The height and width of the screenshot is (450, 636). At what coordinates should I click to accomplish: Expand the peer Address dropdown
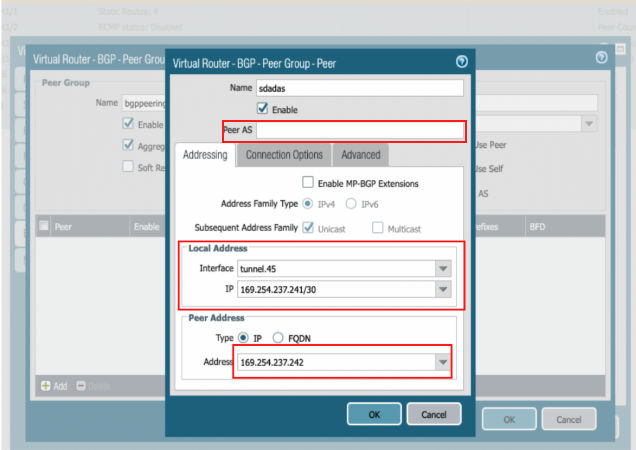(443, 362)
